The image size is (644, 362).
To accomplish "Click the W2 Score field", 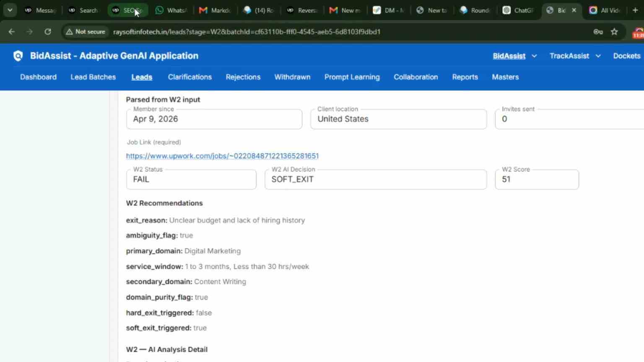I will click(x=537, y=179).
